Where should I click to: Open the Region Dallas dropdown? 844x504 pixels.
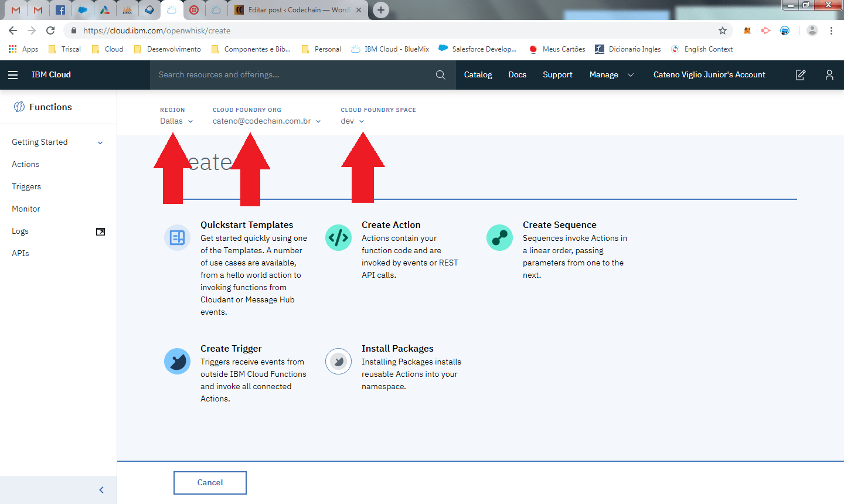point(176,121)
